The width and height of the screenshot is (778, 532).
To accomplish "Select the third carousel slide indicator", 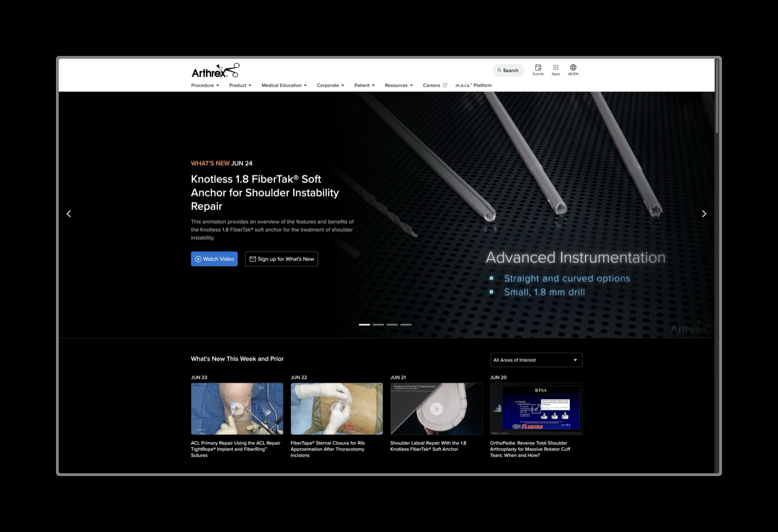I will click(392, 324).
